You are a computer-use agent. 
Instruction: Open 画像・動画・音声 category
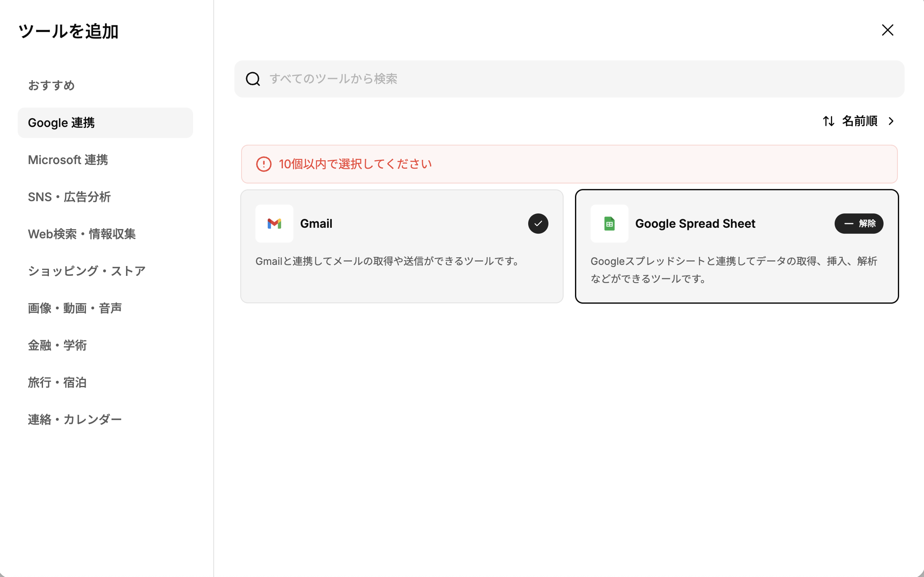tap(75, 308)
